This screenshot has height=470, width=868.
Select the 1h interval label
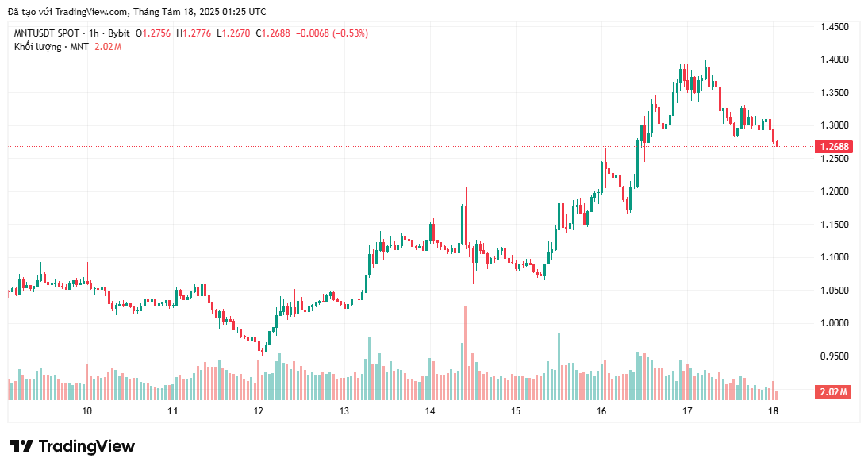94,33
